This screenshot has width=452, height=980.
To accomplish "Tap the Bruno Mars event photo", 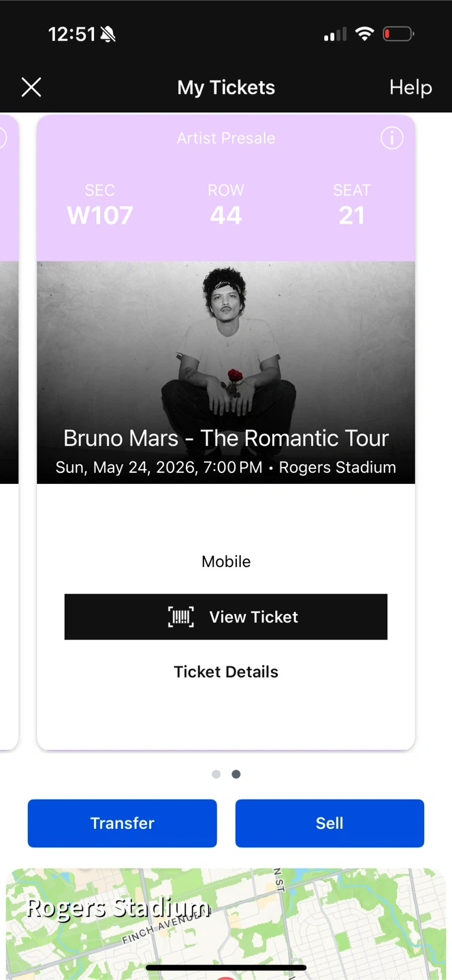I will coord(226,340).
